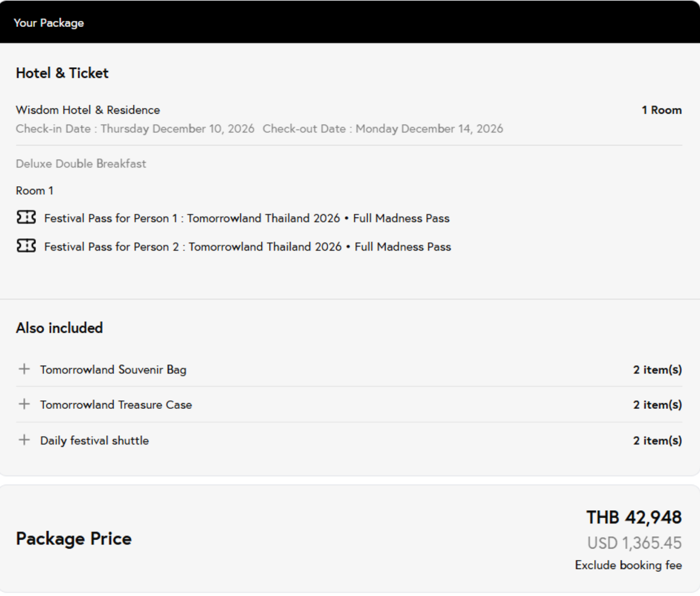Click the Check-in Date text
Image resolution: width=700 pixels, height=596 pixels.
[x=135, y=129]
